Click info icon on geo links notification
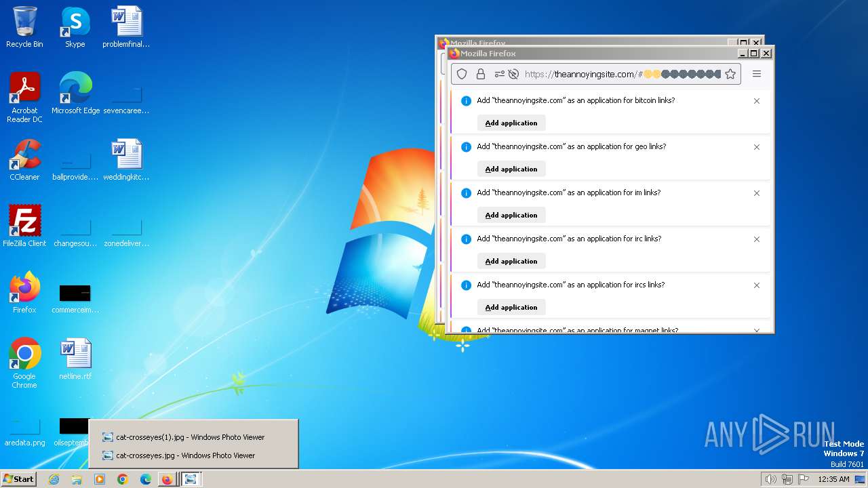This screenshot has height=488, width=868. coord(466,147)
